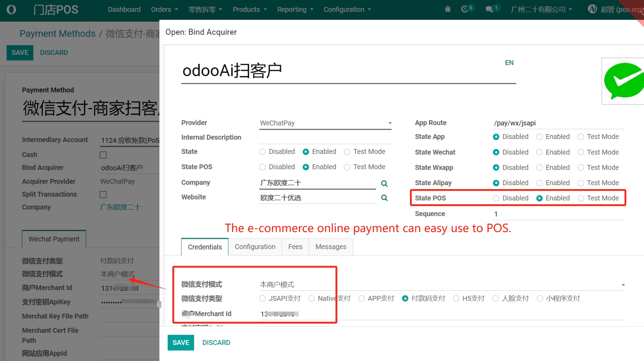Click the WeChat Pay logo image
Image resolution: width=644 pixels, height=361 pixels.
tap(623, 81)
